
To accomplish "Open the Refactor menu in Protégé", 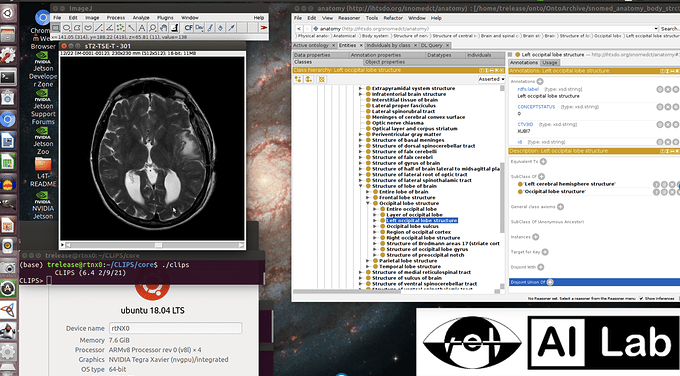I will pyautogui.click(x=393, y=18).
